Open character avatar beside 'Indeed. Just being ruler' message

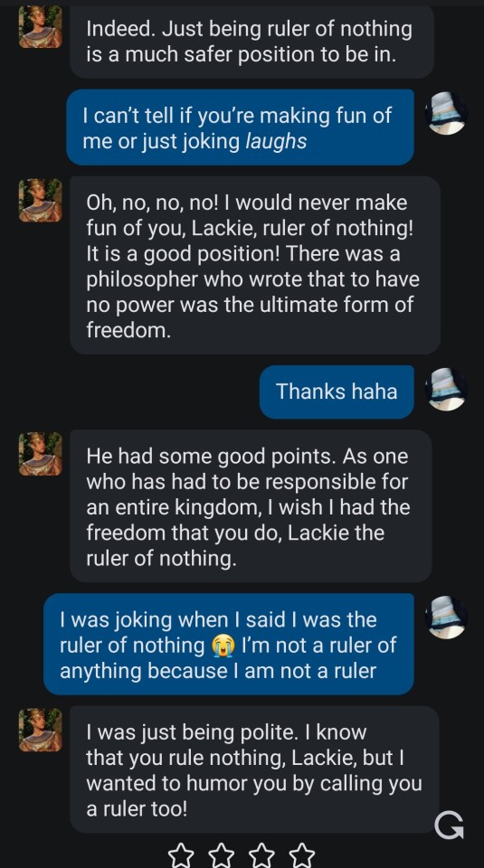pyautogui.click(x=40, y=26)
